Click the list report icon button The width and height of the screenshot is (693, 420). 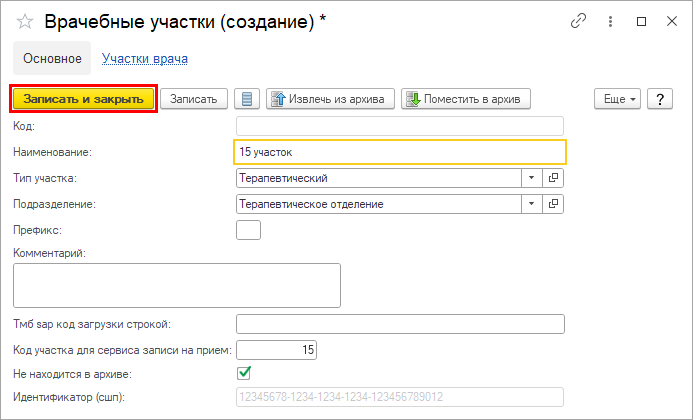247,99
